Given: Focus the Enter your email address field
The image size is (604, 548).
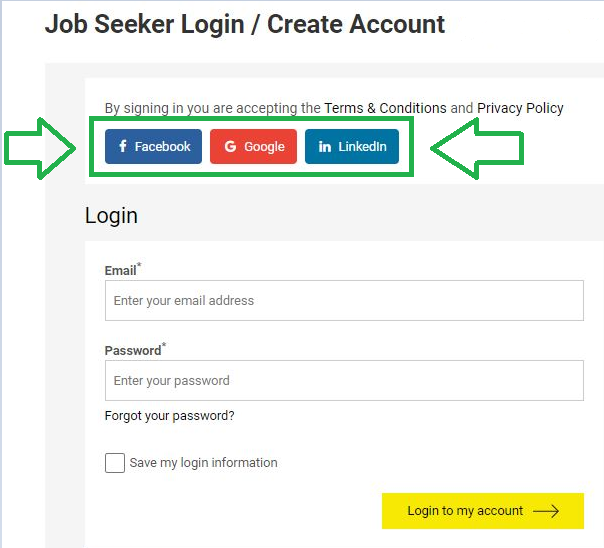Looking at the screenshot, I should pos(344,300).
